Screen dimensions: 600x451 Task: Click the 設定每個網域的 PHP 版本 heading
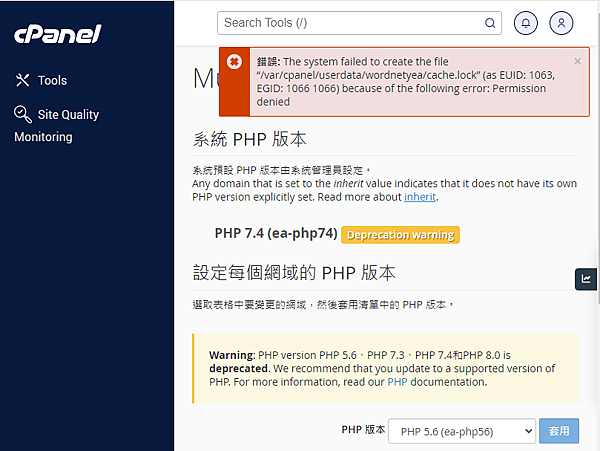tap(294, 273)
